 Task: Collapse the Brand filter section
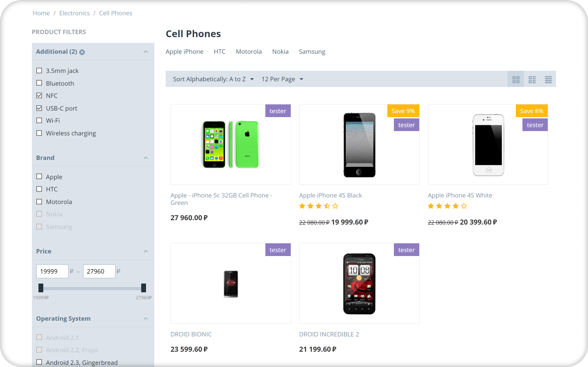click(x=146, y=158)
